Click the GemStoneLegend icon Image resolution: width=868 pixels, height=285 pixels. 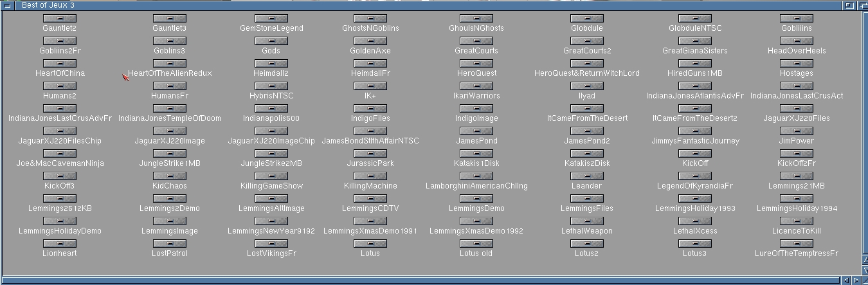coord(271,19)
